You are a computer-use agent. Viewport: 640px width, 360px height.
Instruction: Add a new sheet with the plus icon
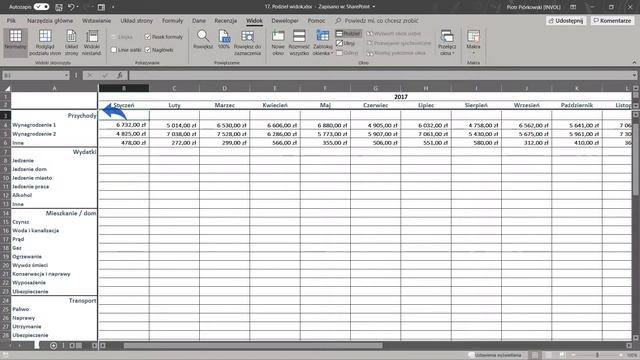click(53, 346)
